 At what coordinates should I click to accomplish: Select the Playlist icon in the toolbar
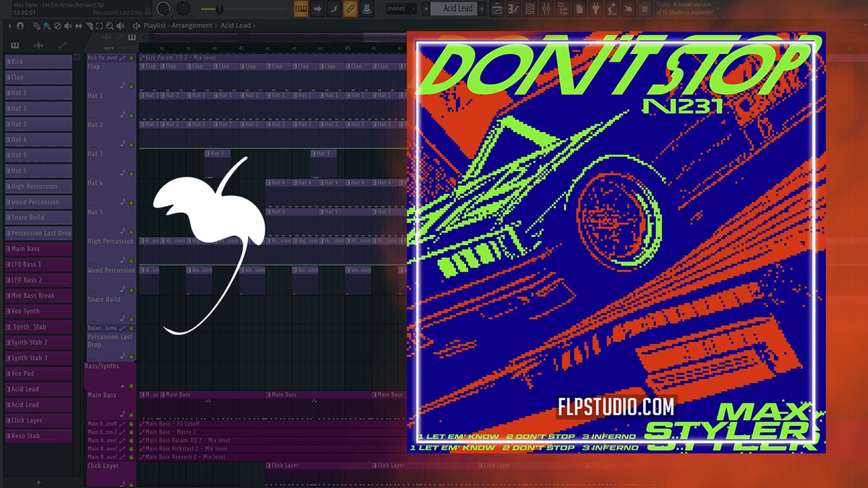coord(496,9)
